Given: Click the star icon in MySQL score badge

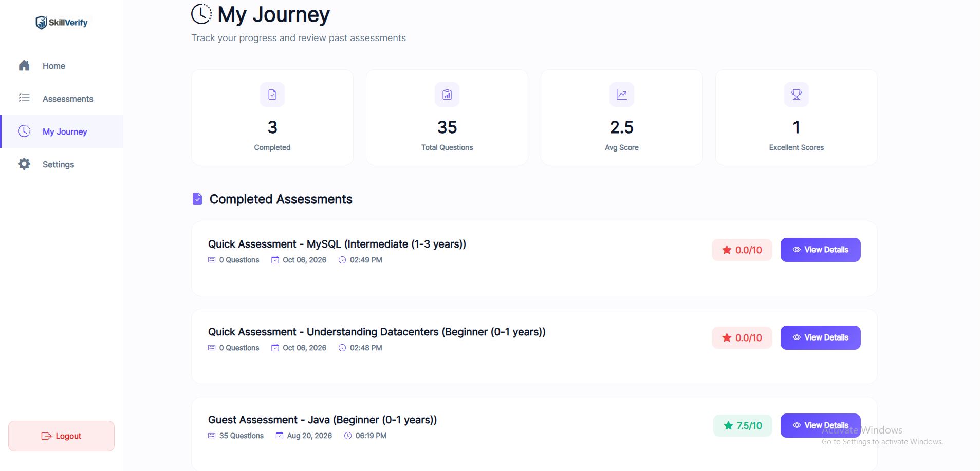Looking at the screenshot, I should tap(727, 250).
